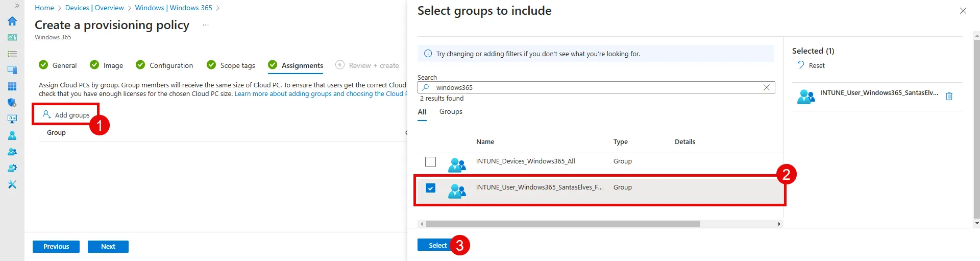
Task: Open Troubleshooting tools icon in sidebar
Action: (x=12, y=184)
